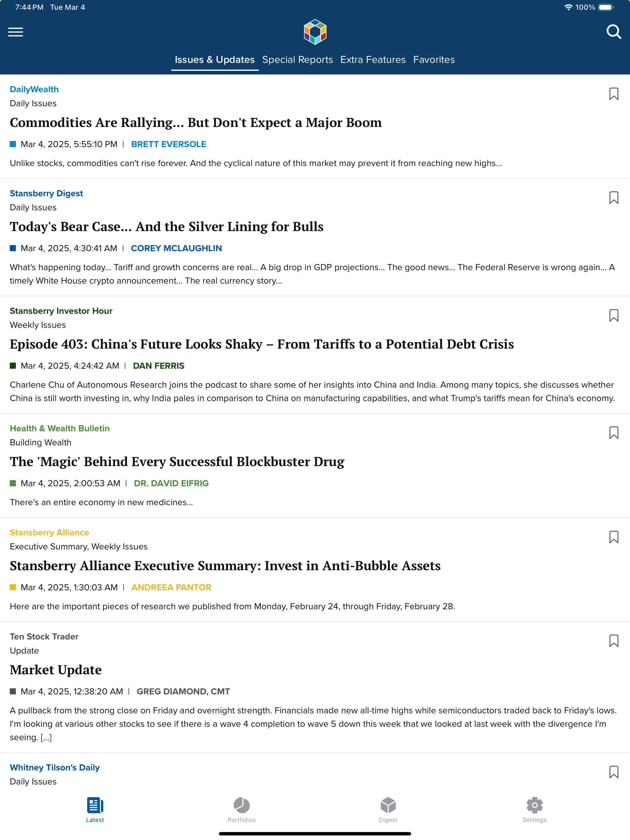This screenshot has height=840, width=630.
Task: Tap the search magnifier icon
Action: [x=614, y=32]
